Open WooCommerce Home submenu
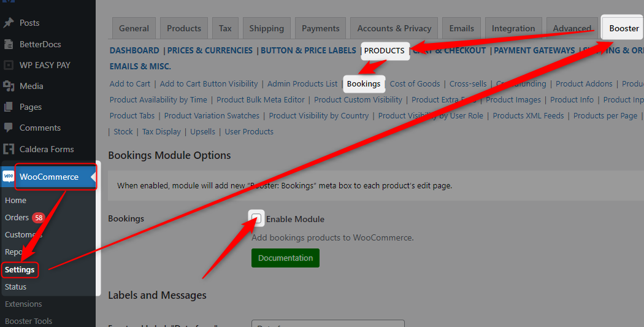Viewport: 644px width, 327px height. (15, 201)
